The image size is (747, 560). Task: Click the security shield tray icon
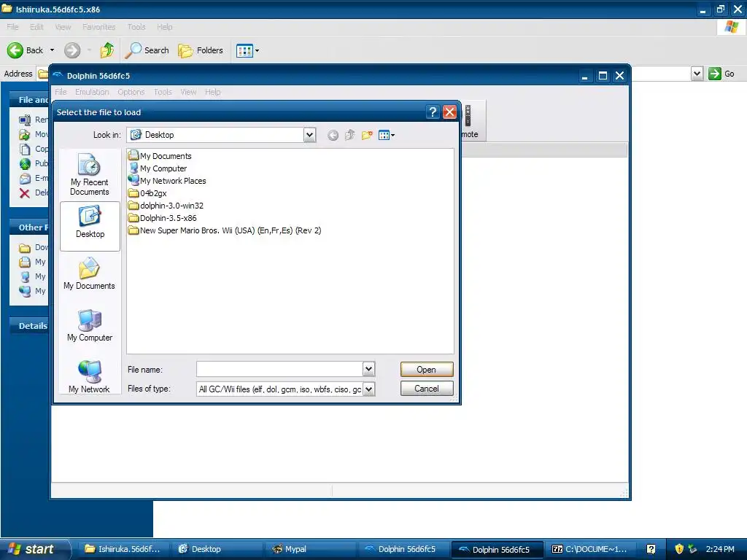(x=679, y=549)
